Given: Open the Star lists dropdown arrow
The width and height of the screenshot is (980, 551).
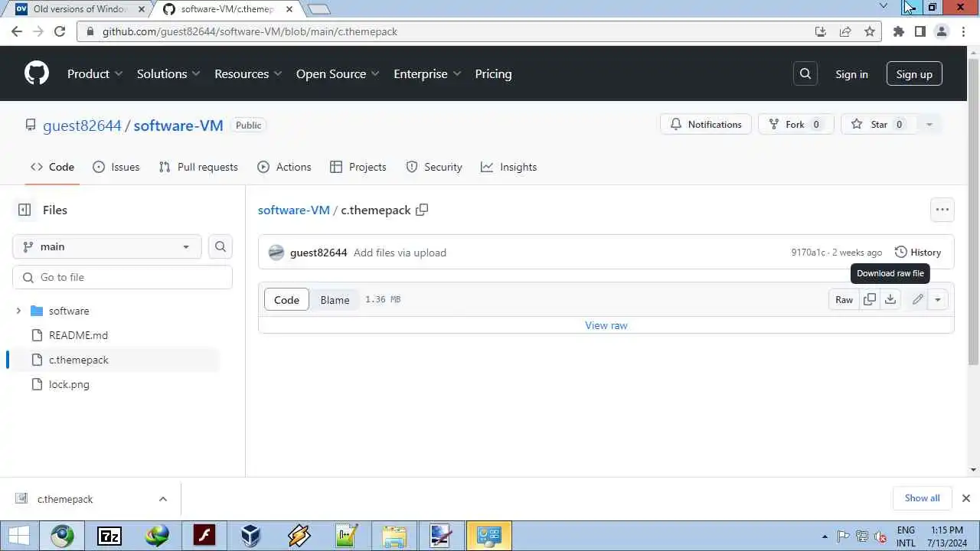Looking at the screenshot, I should (x=929, y=125).
